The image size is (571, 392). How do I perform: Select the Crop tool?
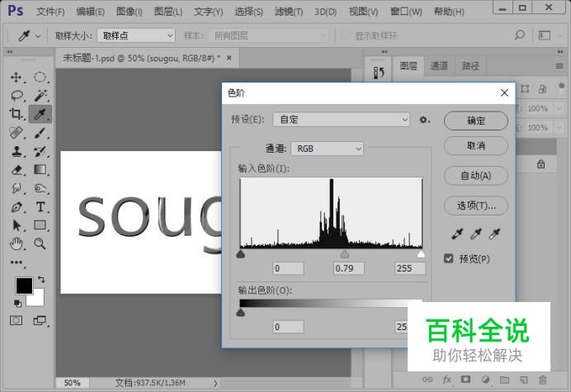coord(16,114)
